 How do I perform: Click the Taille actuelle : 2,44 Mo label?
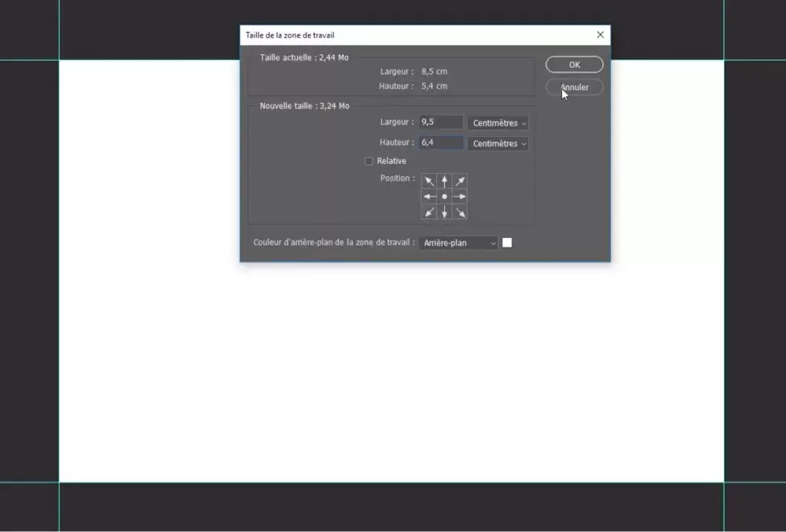pos(304,57)
